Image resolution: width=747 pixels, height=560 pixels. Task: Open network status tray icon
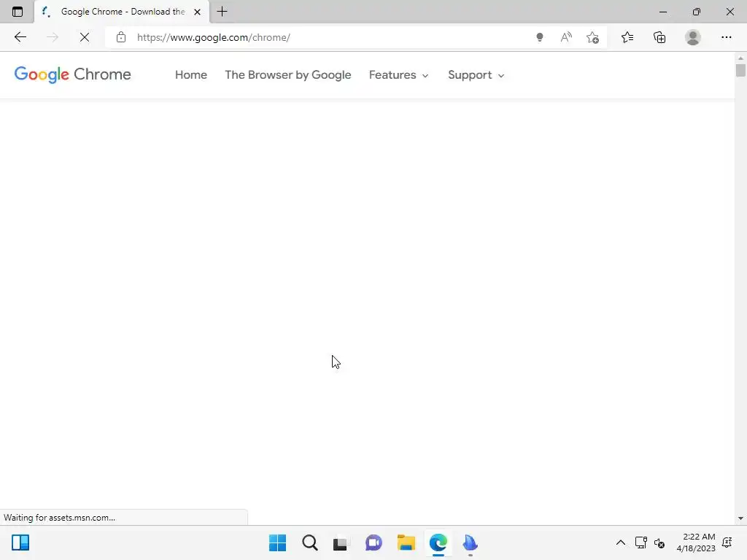640,542
